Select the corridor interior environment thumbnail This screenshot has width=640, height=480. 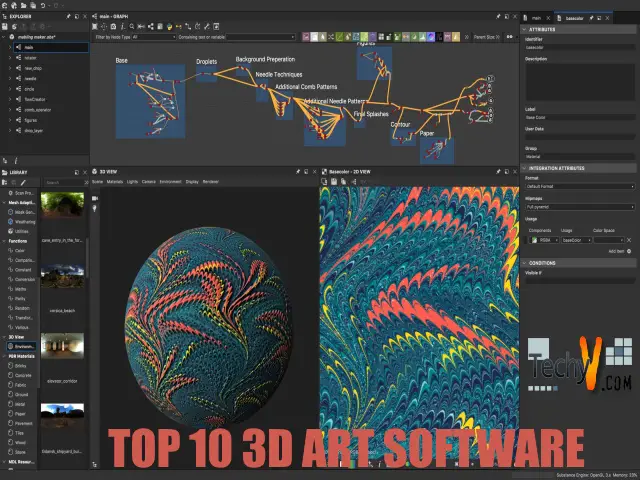tap(62, 345)
